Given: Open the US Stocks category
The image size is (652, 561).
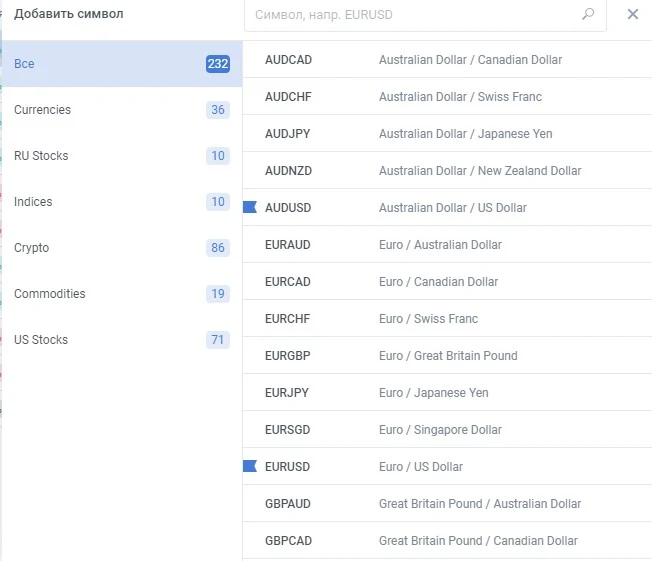Looking at the screenshot, I should tap(122, 340).
